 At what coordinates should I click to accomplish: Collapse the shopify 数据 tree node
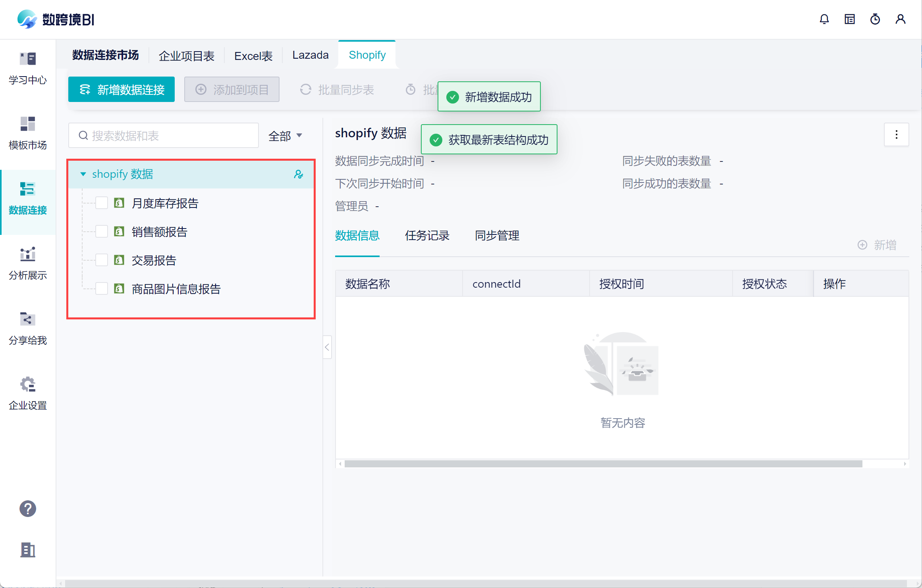83,174
